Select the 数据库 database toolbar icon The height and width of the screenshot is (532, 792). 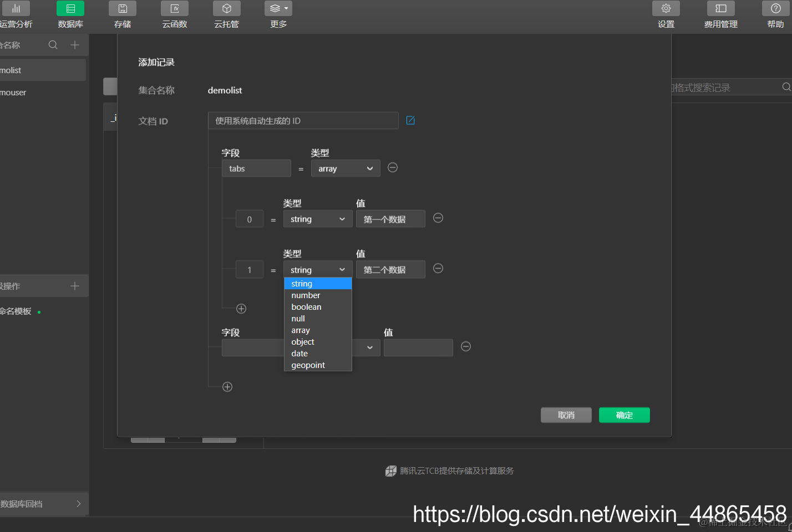(x=70, y=8)
